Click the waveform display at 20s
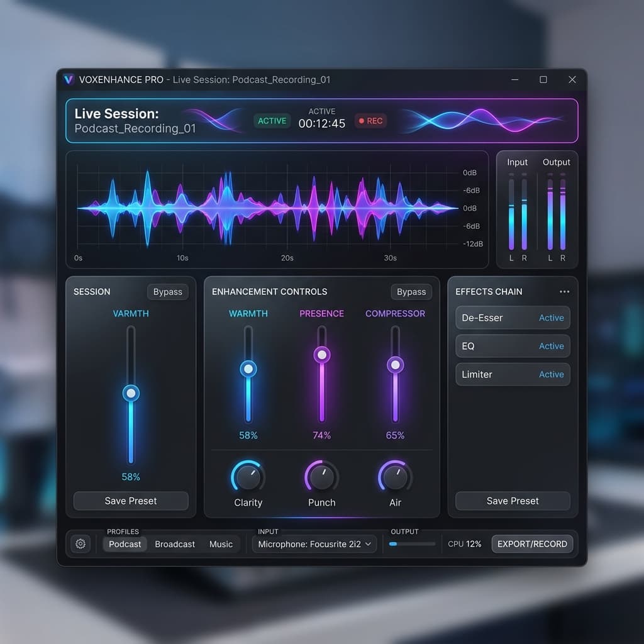This screenshot has width=644, height=644. [x=287, y=208]
